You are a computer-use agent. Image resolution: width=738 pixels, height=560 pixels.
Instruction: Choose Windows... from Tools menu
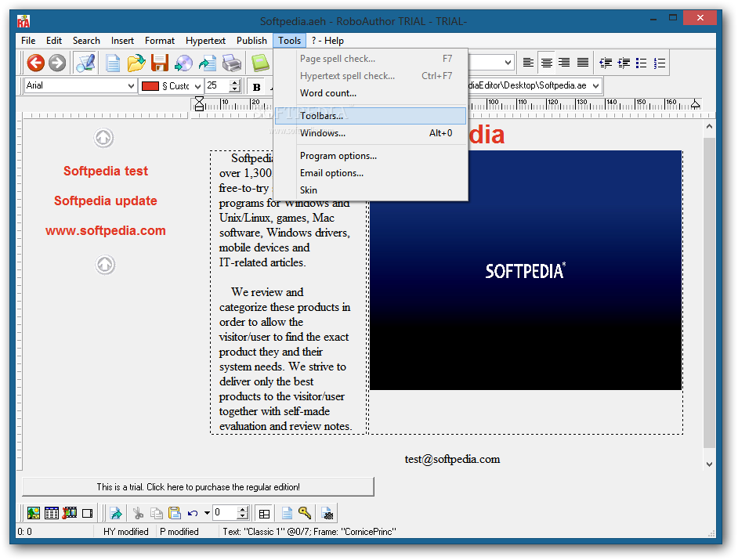click(371, 133)
